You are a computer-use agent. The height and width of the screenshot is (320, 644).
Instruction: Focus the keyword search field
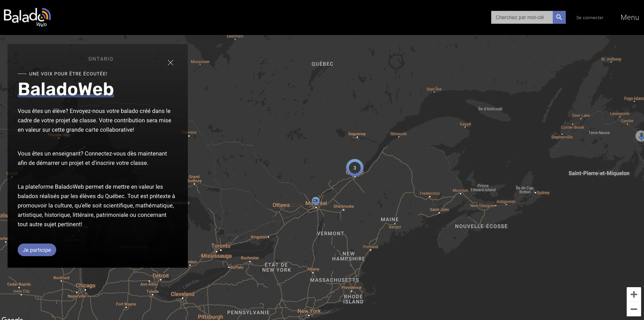[522, 17]
